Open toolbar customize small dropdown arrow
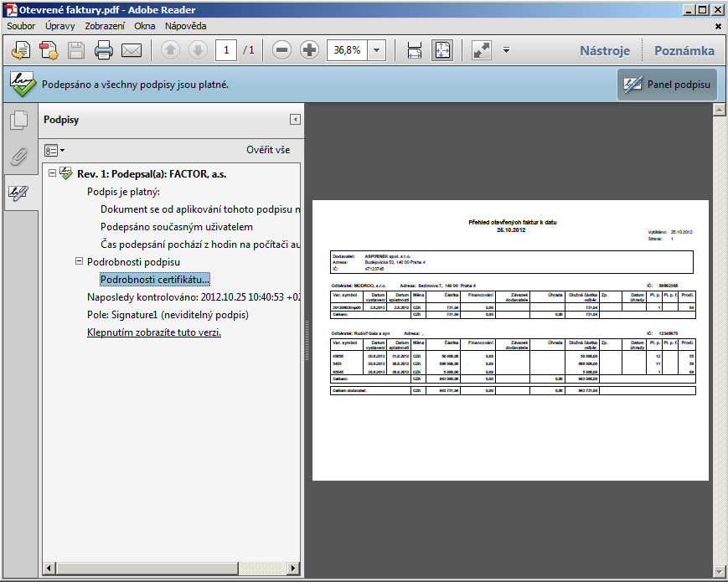728x582 pixels. [x=507, y=49]
